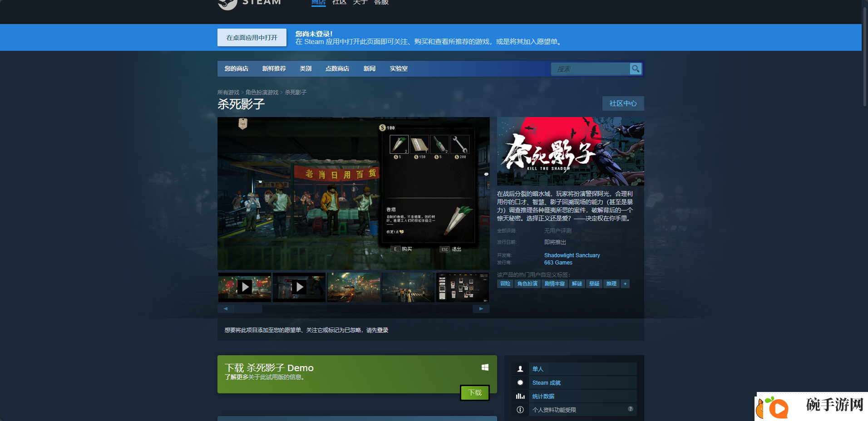Screen dimensions: 868x421
Task: Click 登录 link in wishlist notice
Action: pos(383,330)
